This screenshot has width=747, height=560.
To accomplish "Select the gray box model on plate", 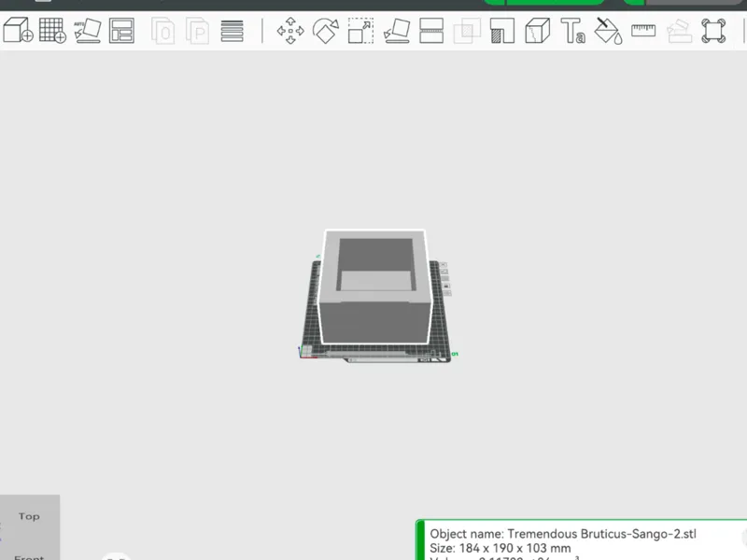I will 375,286.
